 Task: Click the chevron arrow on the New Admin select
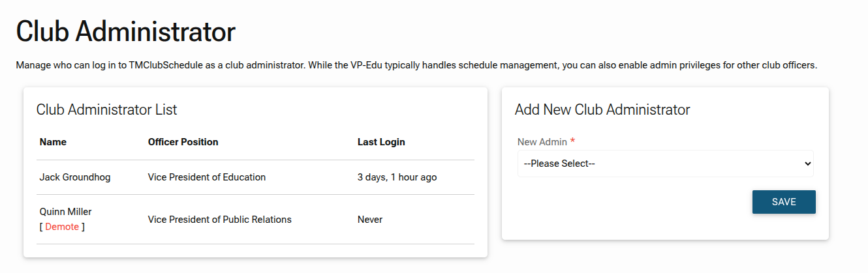pos(808,164)
